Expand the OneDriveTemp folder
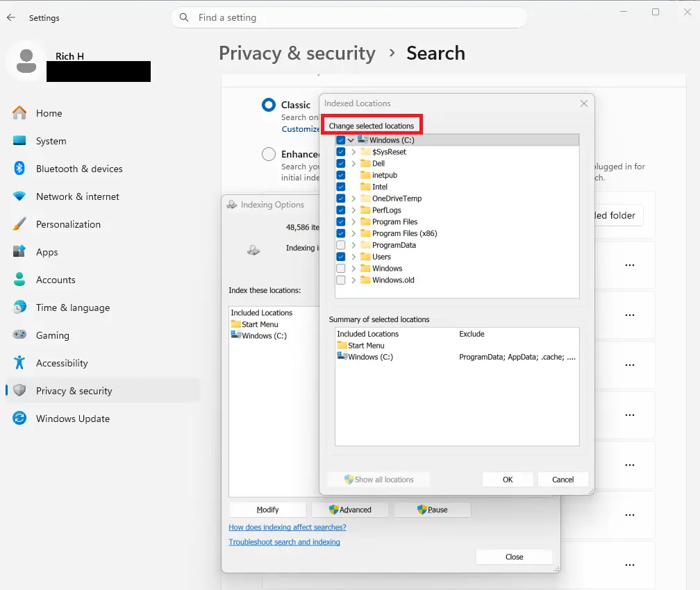The width and height of the screenshot is (700, 590). pyautogui.click(x=353, y=198)
